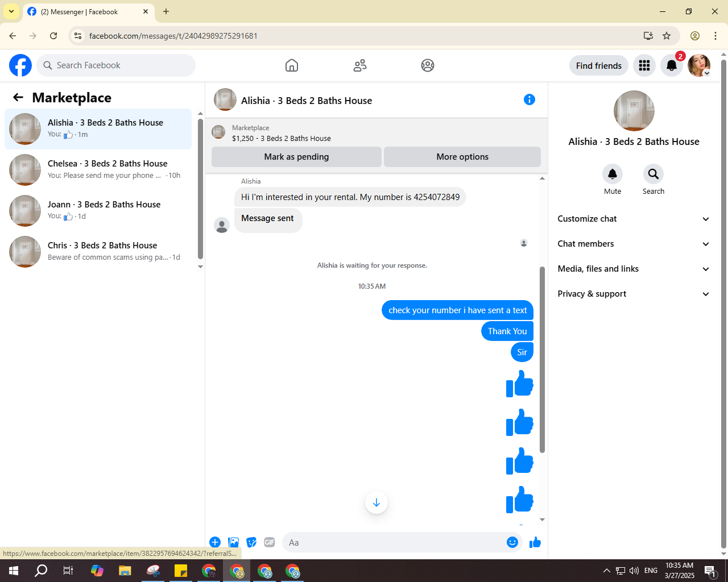Open the Facebook logo home link
Viewport: 728px width, 582px height.
[20, 65]
